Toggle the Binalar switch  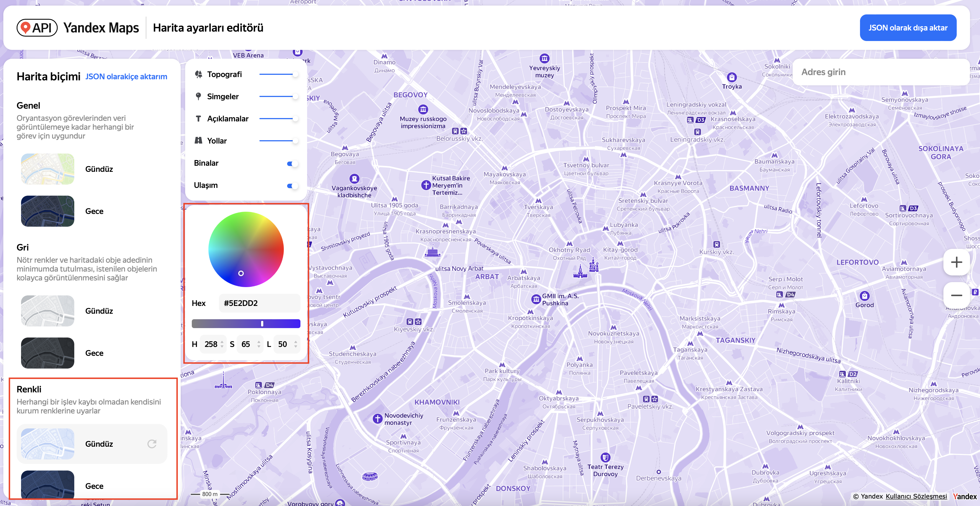tap(292, 163)
